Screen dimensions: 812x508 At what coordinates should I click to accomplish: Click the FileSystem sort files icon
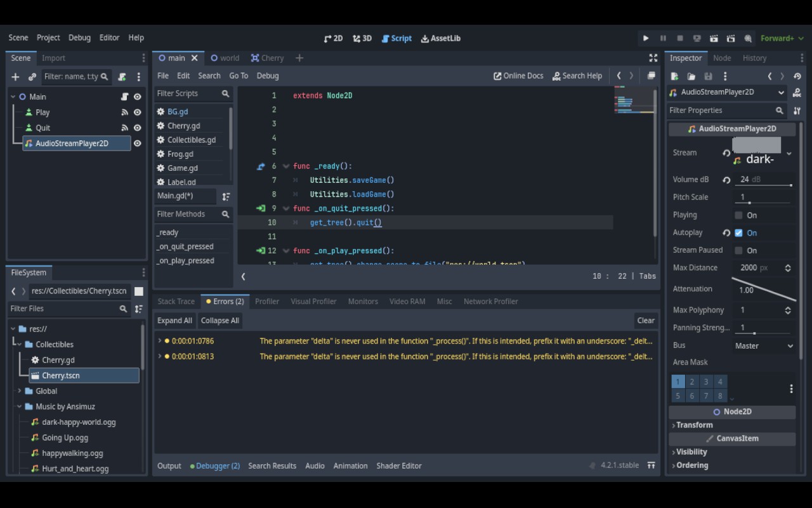139,309
